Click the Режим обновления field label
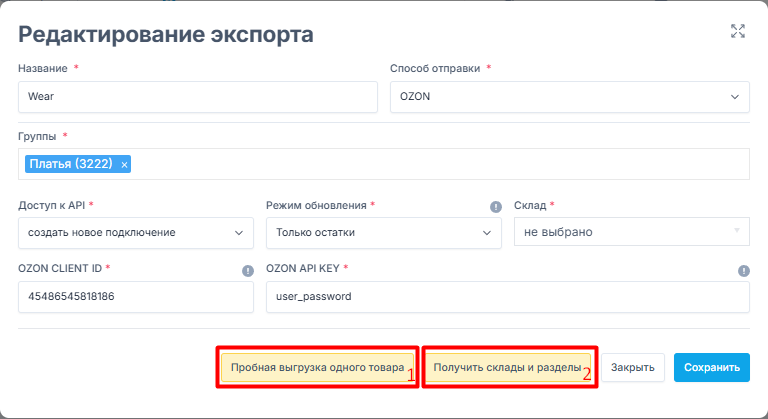The image size is (768, 419). coord(316,205)
